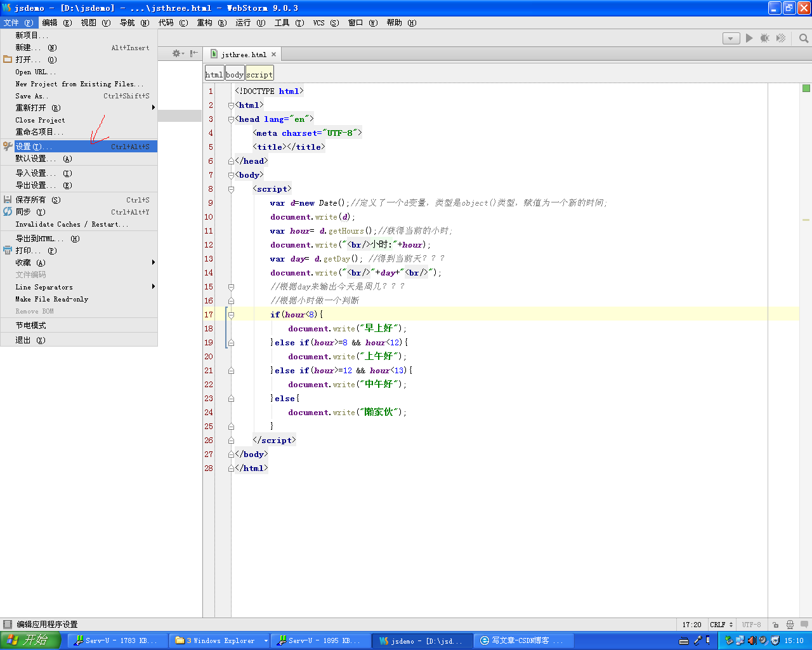Expand the 重新打开 (Reopen) submenu

point(79,108)
